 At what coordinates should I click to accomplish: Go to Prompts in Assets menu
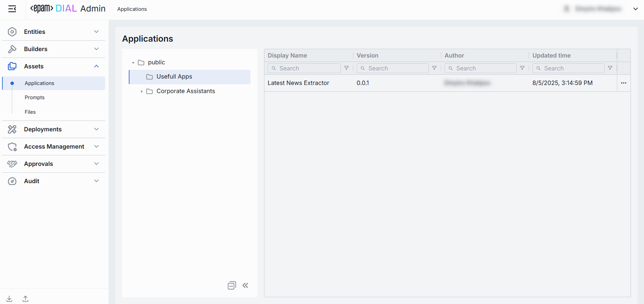(34, 97)
